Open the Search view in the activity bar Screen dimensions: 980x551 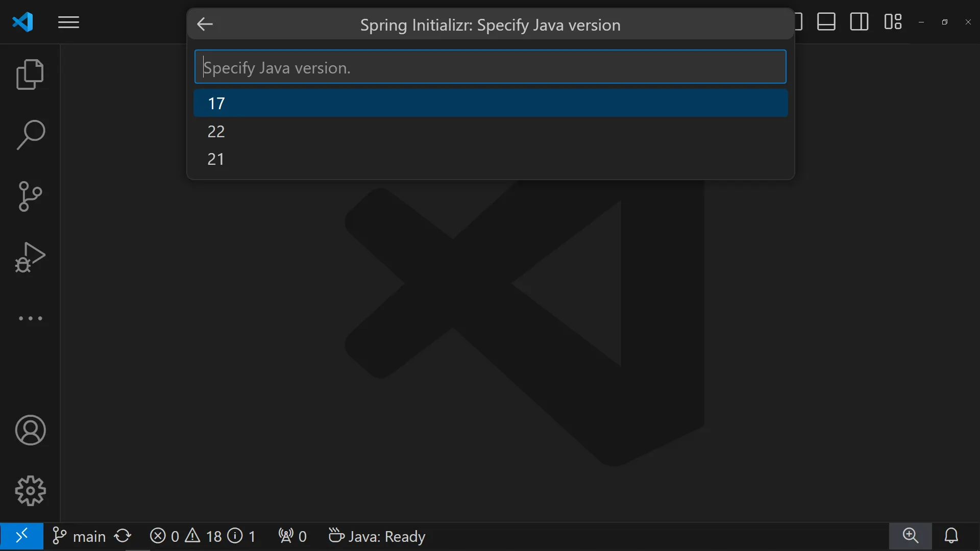click(x=30, y=135)
